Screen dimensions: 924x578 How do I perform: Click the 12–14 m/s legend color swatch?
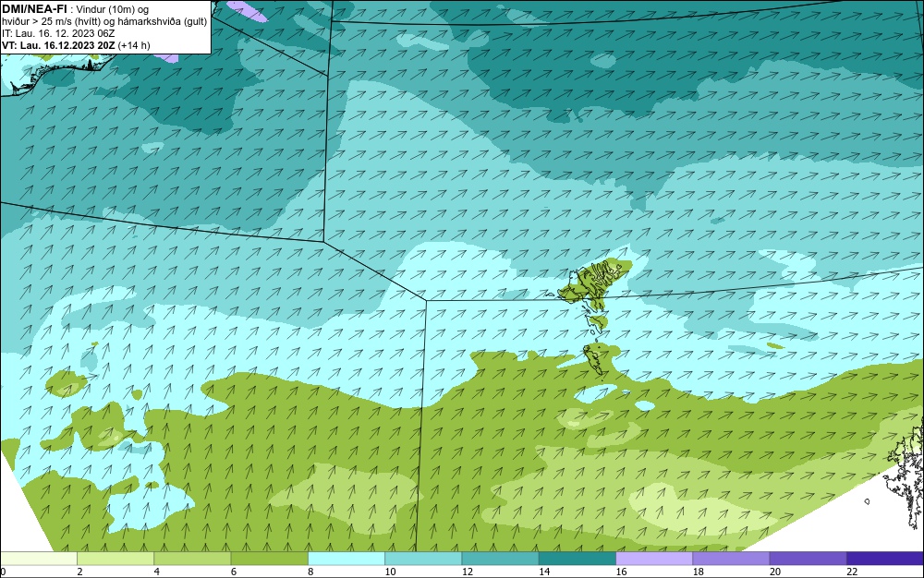[x=500, y=558]
